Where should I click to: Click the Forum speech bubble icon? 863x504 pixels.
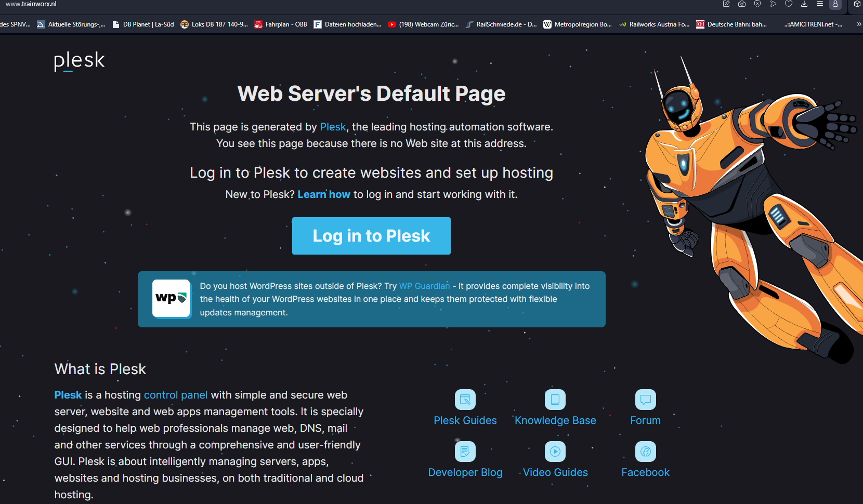point(646,400)
